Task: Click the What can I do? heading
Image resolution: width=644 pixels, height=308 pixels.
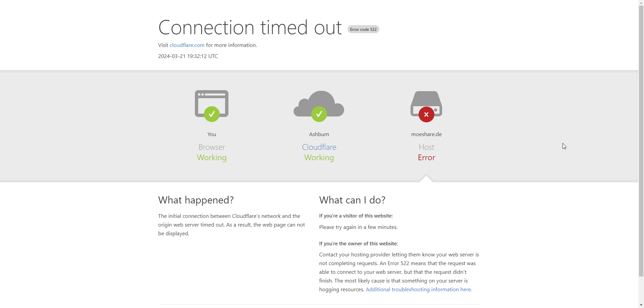Action: point(352,200)
